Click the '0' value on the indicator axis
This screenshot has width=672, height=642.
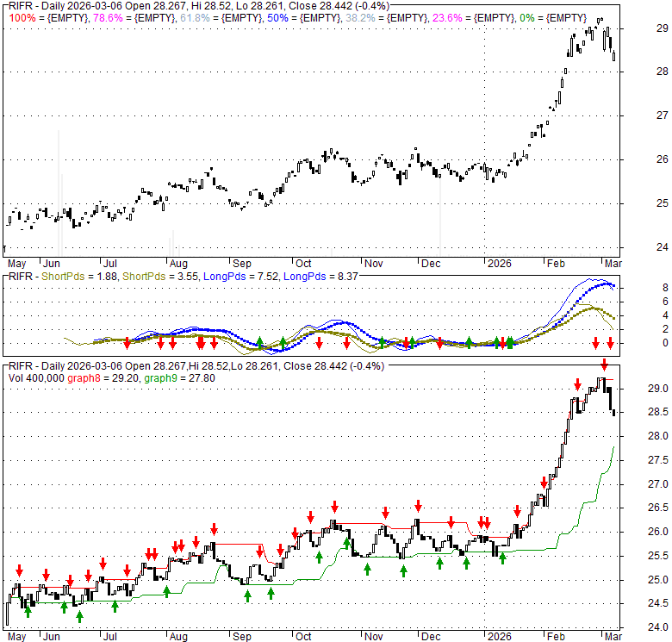pyautogui.click(x=665, y=343)
